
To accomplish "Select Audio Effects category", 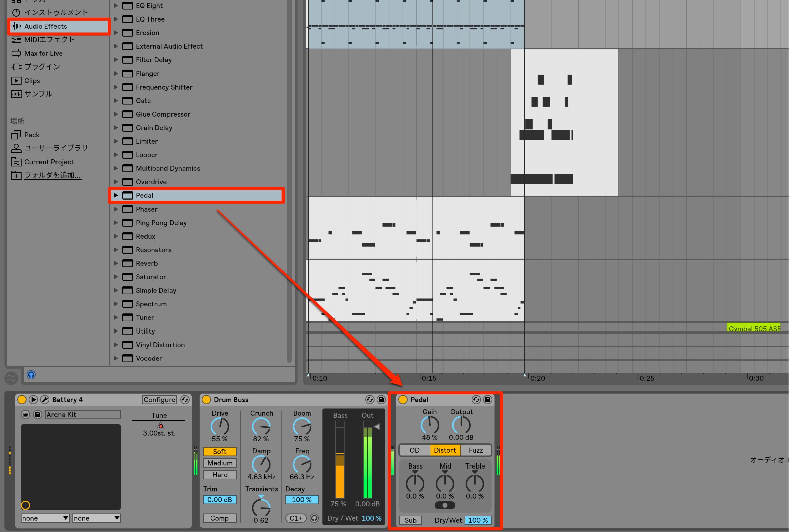I will pos(59,26).
